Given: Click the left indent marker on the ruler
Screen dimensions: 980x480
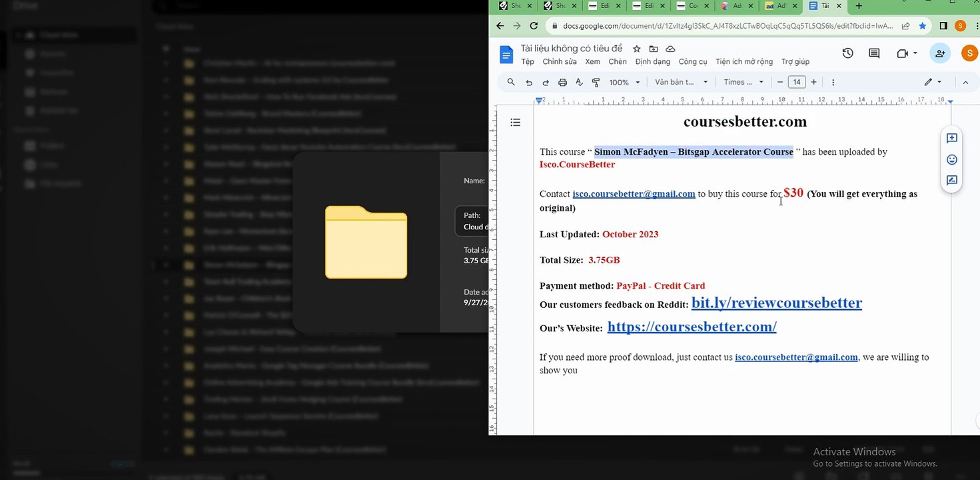Looking at the screenshot, I should coord(539,101).
